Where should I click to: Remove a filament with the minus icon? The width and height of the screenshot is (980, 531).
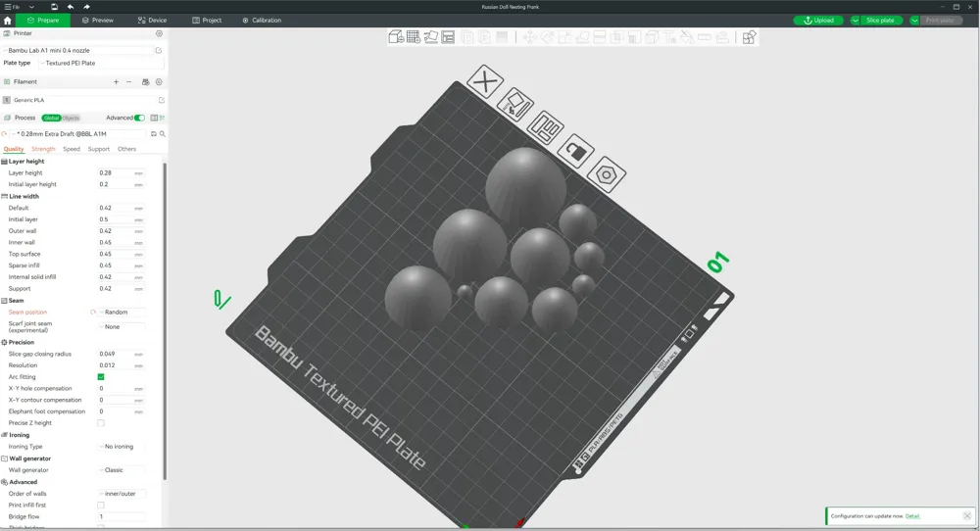pos(128,82)
